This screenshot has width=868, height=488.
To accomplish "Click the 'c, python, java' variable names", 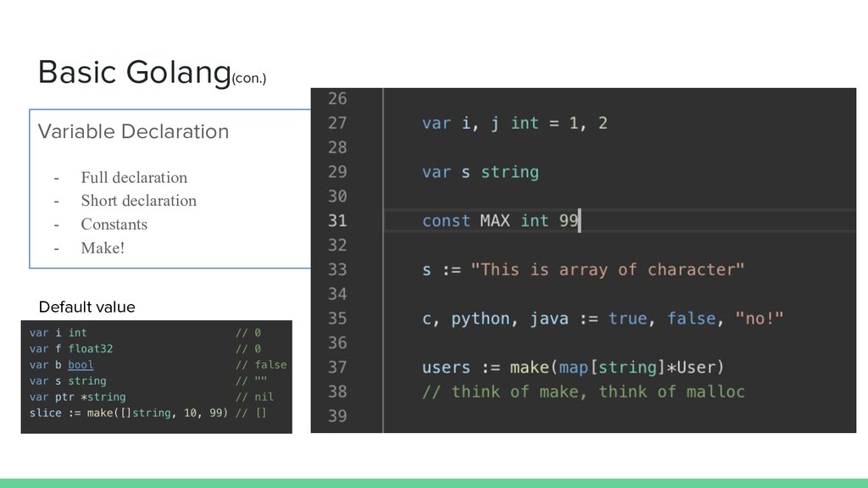I will [495, 319].
